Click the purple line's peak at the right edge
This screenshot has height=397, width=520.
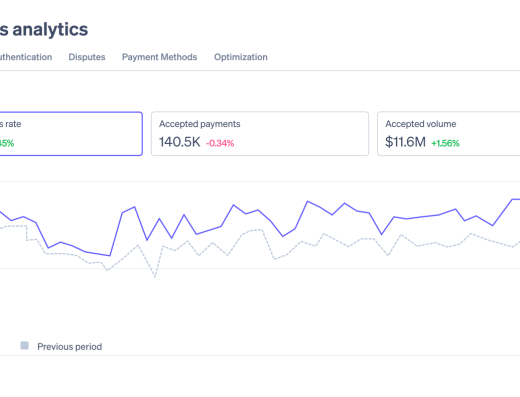513,199
